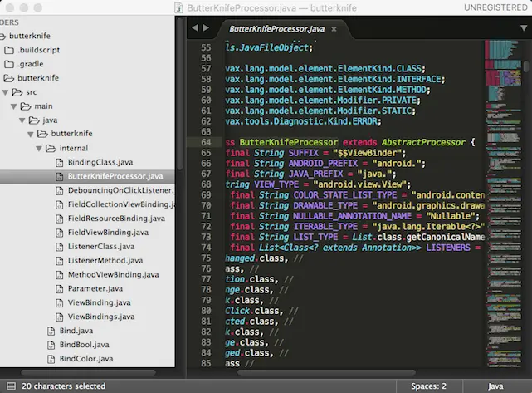The image size is (532, 393).
Task: Click the BindBool.java file icon
Action: [51, 345]
